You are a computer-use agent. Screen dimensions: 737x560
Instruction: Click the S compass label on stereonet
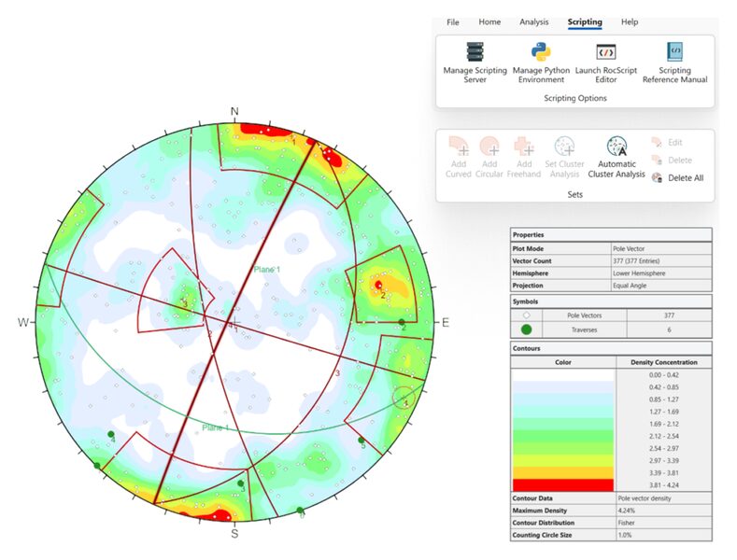[234, 533]
